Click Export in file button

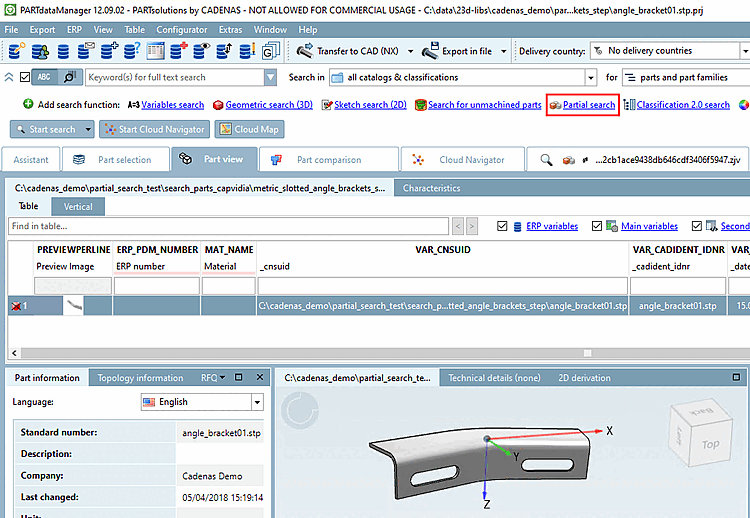point(458,51)
